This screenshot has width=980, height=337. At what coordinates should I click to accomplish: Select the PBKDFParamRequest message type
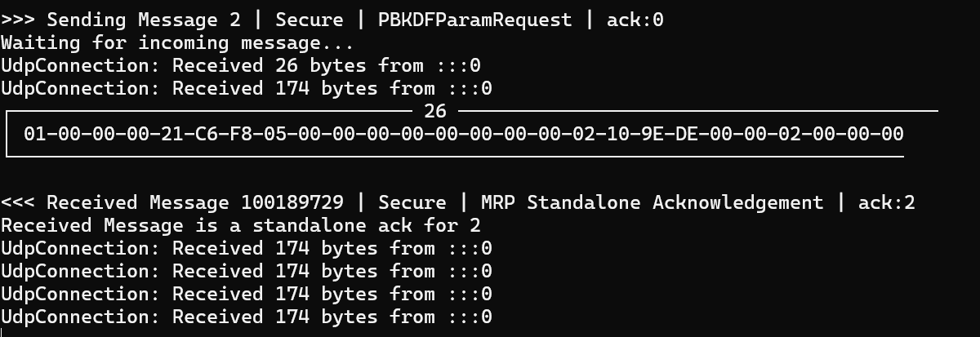click(475, 20)
